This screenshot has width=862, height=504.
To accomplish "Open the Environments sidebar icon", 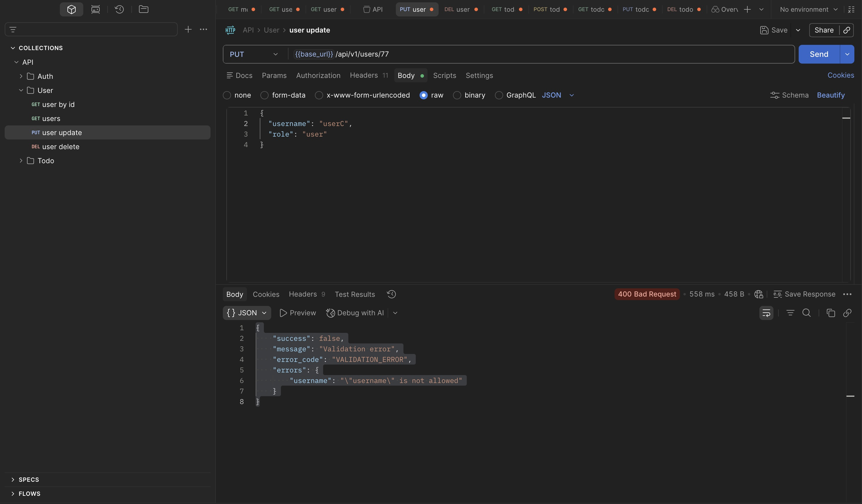I will 96,9.
